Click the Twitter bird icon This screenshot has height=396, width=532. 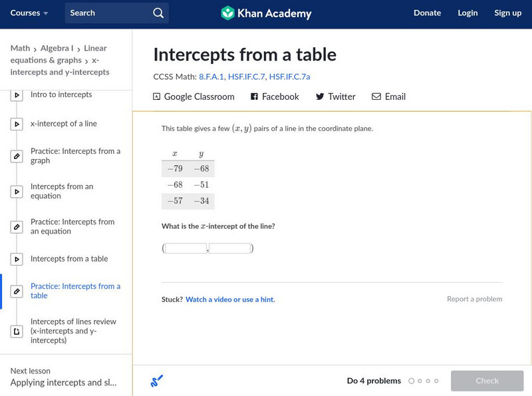click(320, 97)
